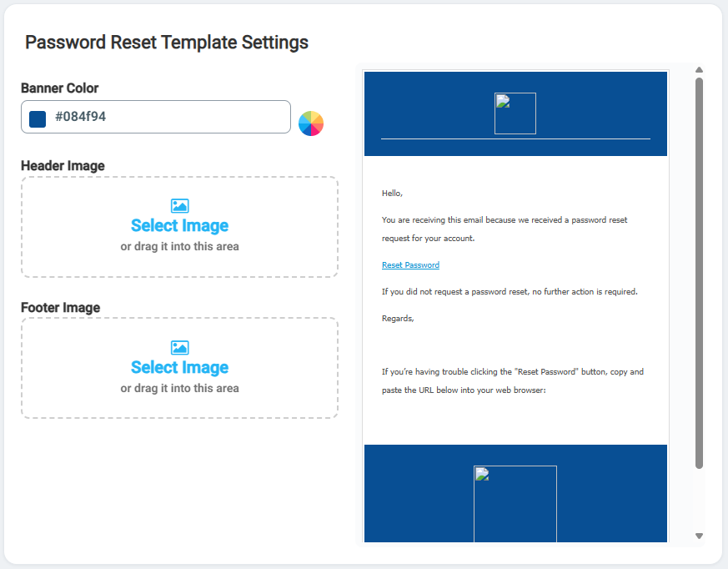Select Image for the header

[179, 226]
